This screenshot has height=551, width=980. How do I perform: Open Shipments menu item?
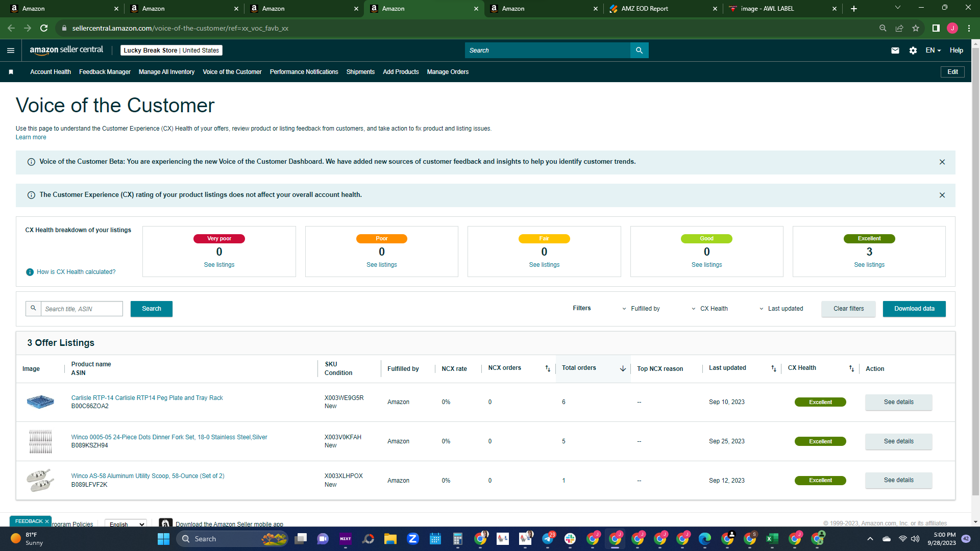pyautogui.click(x=360, y=72)
